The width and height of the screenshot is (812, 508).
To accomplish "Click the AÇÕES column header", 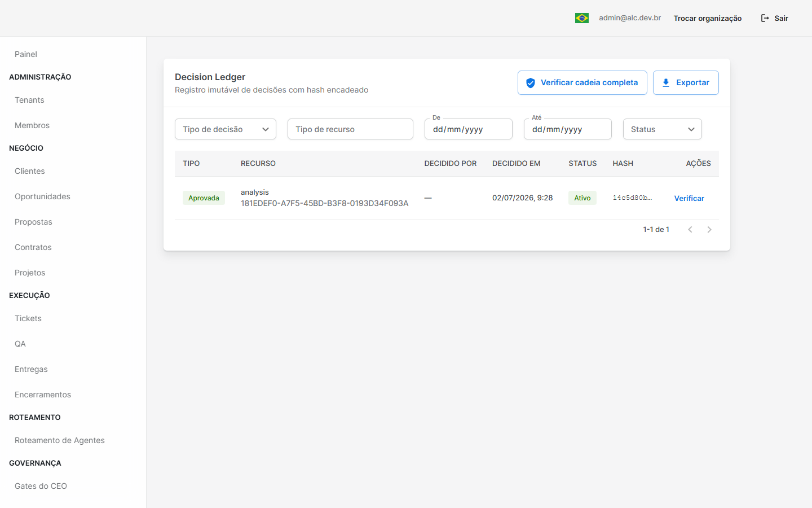I will pyautogui.click(x=699, y=163).
